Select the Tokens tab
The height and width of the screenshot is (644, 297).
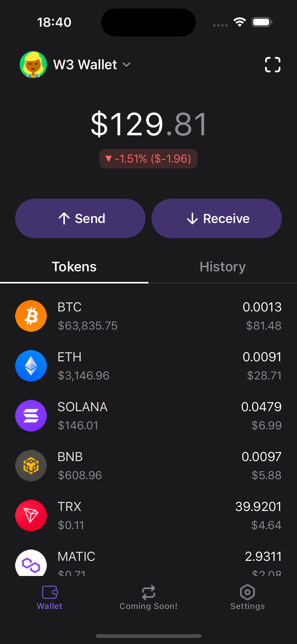74,267
